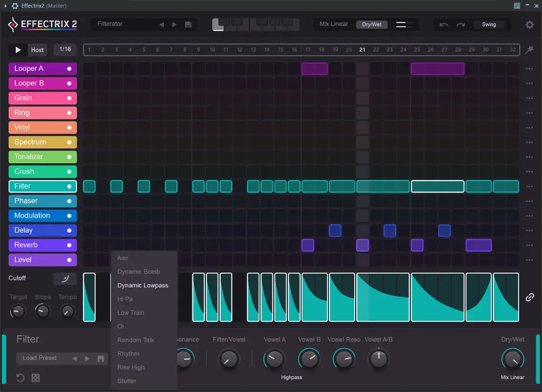Viewport: 542px width, 392px height.
Task: Open the Reverb row options dots
Action: (x=529, y=245)
